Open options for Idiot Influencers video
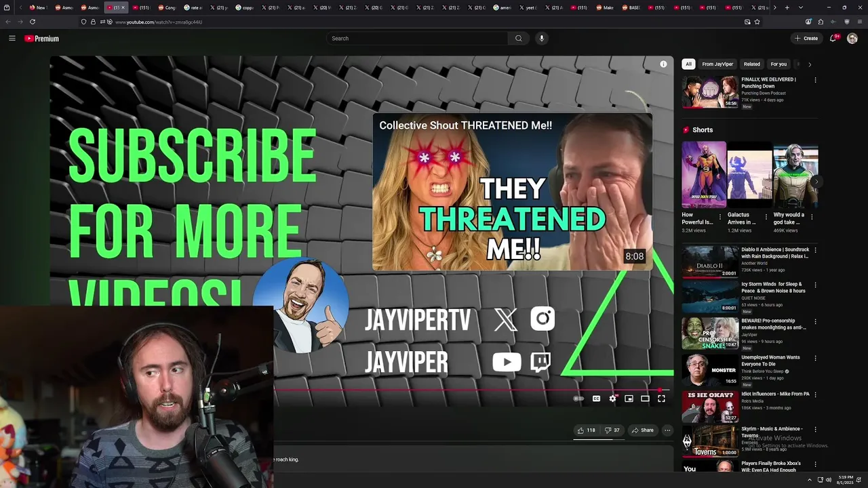Viewport: 868px width, 488px height. [815, 394]
